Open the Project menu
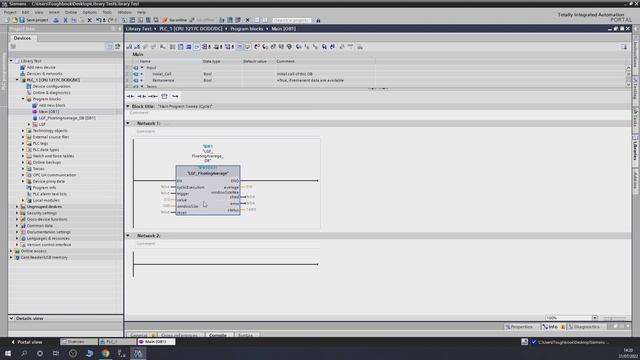 (x=10, y=12)
